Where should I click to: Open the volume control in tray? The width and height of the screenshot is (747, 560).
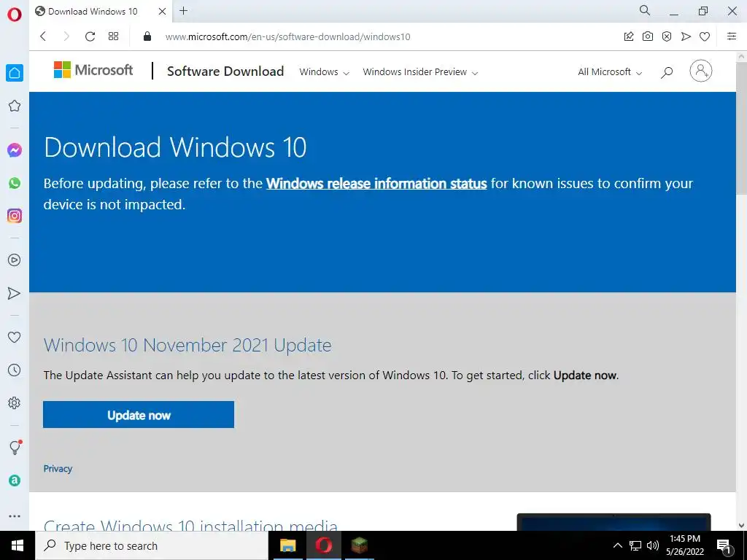653,545
